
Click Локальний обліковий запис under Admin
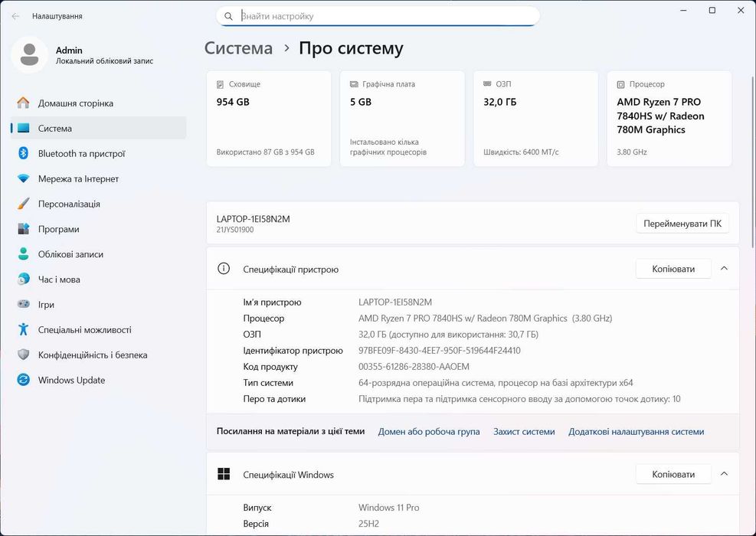click(x=105, y=61)
